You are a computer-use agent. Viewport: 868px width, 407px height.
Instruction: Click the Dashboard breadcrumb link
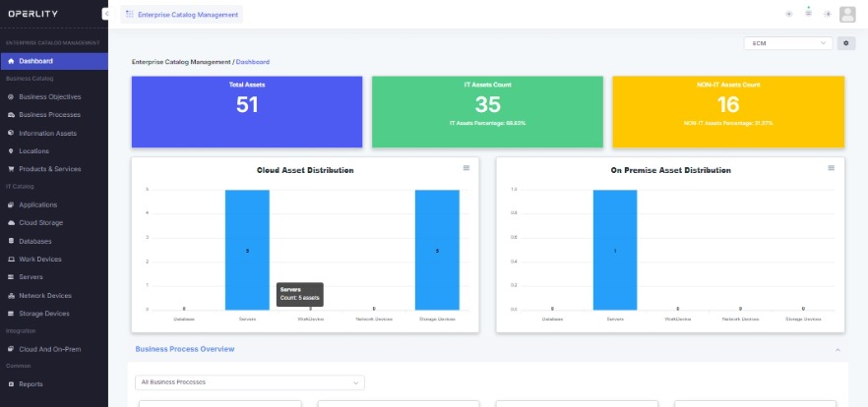click(x=253, y=62)
